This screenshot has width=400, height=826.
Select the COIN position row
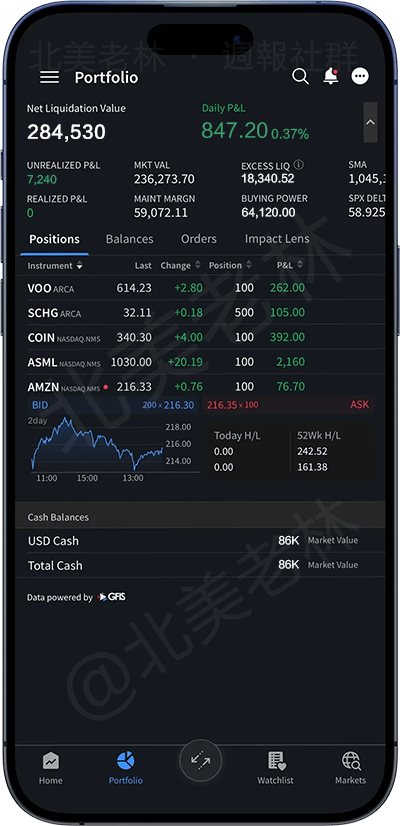tap(200, 337)
